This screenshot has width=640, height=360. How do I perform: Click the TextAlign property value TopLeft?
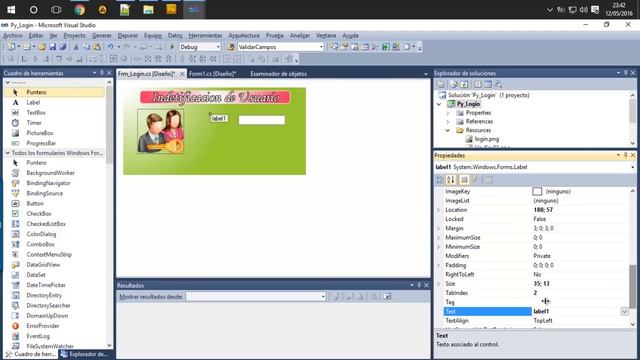pyautogui.click(x=543, y=321)
